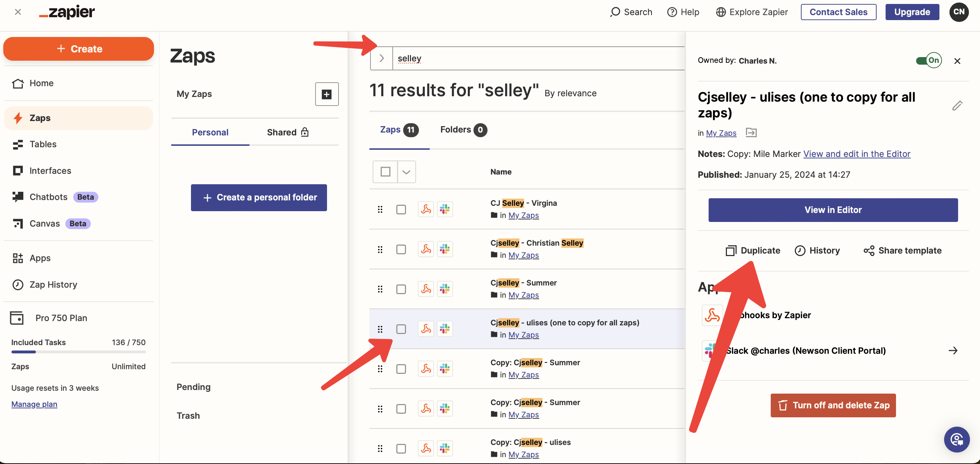Image resolution: width=980 pixels, height=464 pixels.
Task: Click the pencil icon to rename the Zap
Action: 957,106
